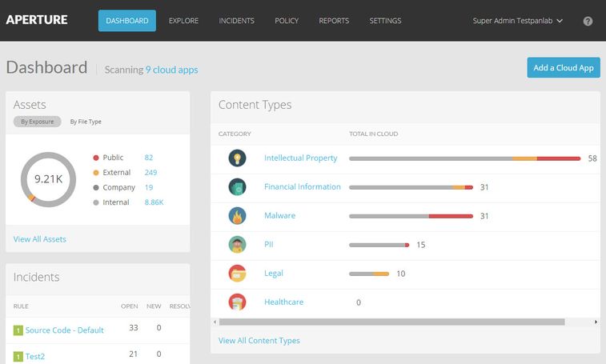Screen dimensions: 606x364
Task: Click the NEW column header in Incidents
Action: (154, 306)
